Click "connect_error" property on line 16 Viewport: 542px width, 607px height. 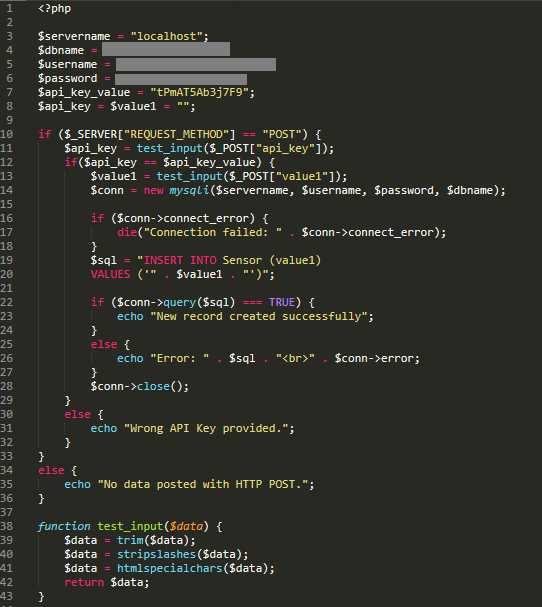206,219
